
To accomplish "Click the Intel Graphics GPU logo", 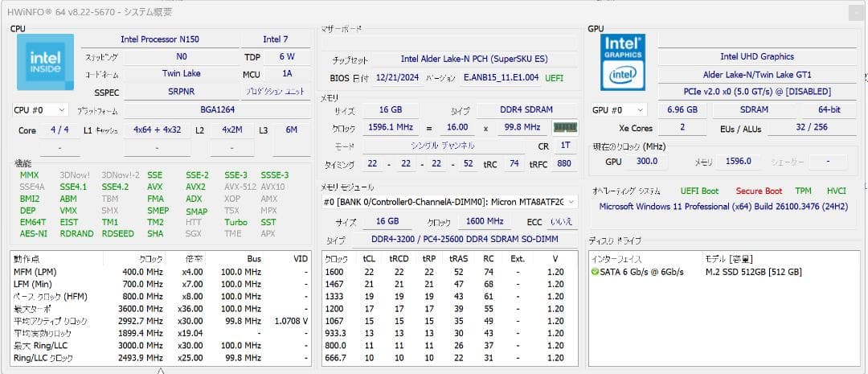I will (x=623, y=62).
